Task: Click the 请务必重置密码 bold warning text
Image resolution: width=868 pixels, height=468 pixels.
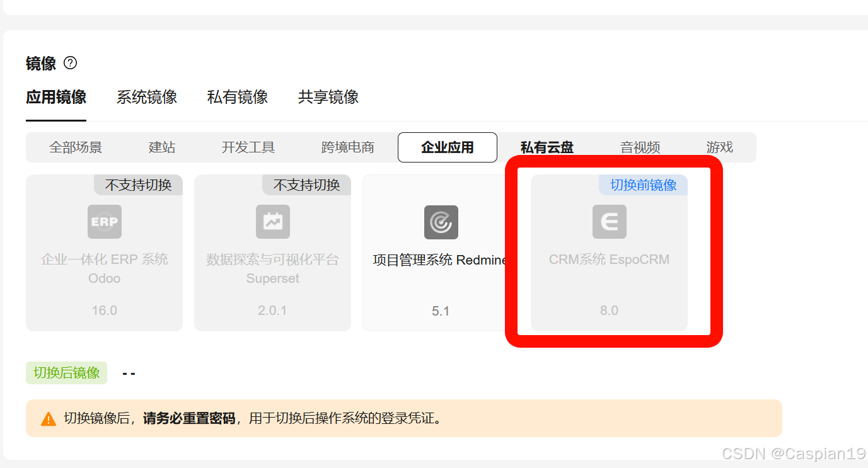Action: pyautogui.click(x=189, y=418)
